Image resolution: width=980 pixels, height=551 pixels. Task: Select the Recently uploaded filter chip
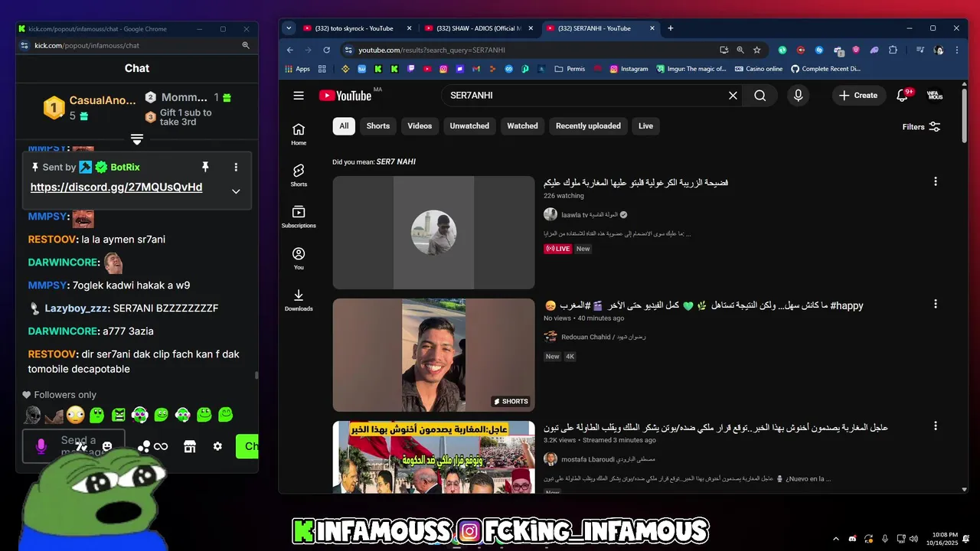coord(588,126)
